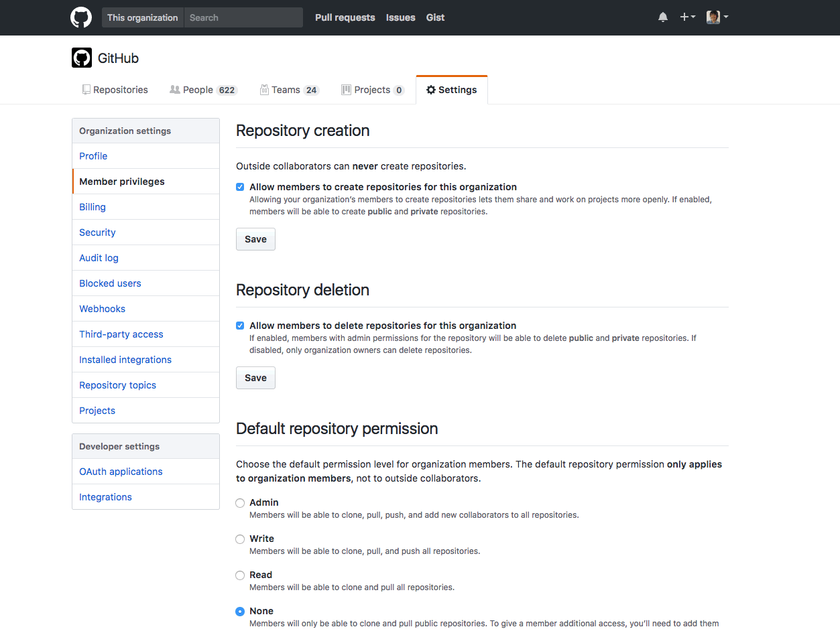Click the Settings gear icon in the tab
This screenshot has width=840, height=629.
pyautogui.click(x=431, y=90)
